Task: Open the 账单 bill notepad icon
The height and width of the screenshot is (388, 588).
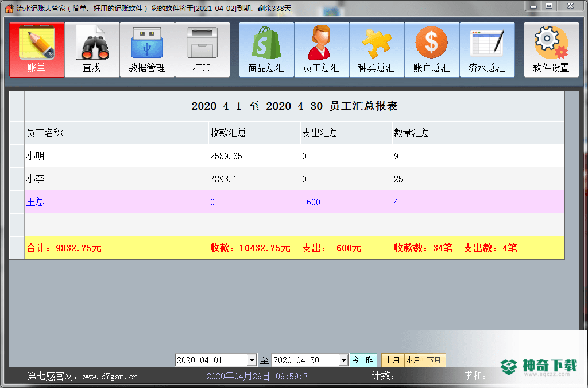Action: (x=37, y=50)
